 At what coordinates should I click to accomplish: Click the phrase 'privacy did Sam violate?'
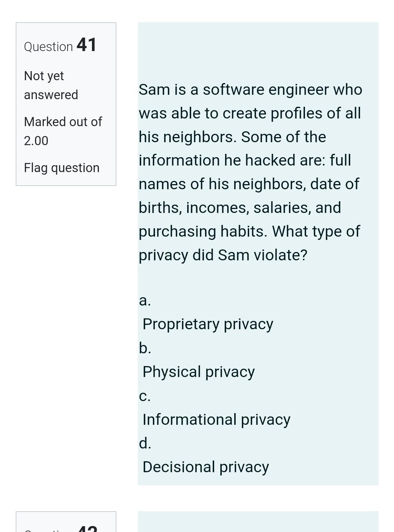click(x=223, y=255)
